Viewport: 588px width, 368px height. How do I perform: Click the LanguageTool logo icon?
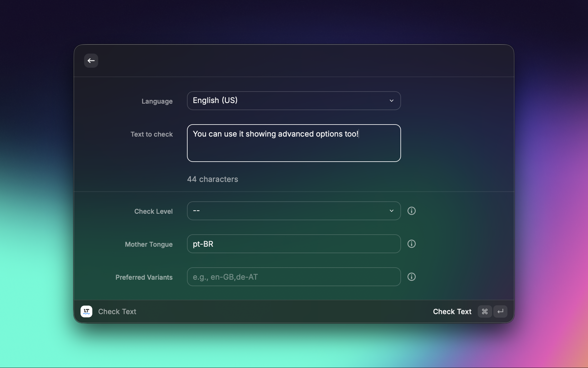pos(86,311)
